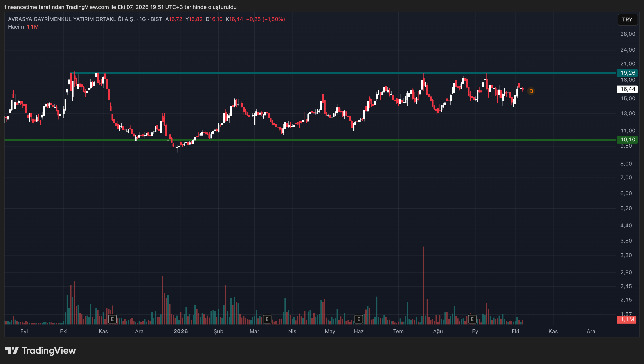This screenshot has height=364, width=644.
Task: Click the Şub label on time axis
Action: [x=218, y=331]
